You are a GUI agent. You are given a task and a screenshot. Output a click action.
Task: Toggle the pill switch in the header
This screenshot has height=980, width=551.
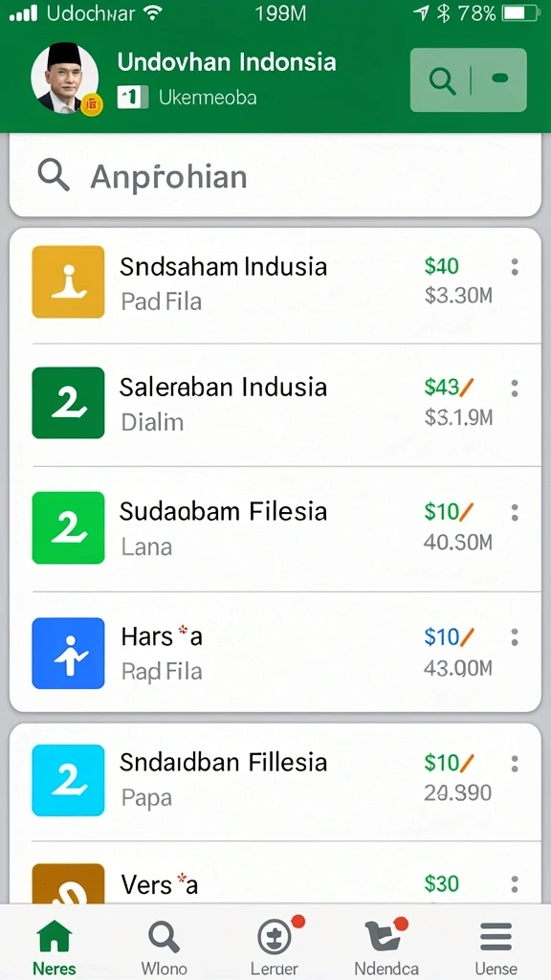[x=500, y=78]
